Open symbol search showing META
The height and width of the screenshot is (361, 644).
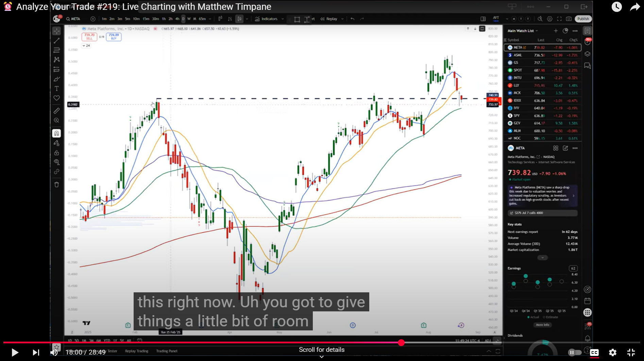click(x=73, y=19)
